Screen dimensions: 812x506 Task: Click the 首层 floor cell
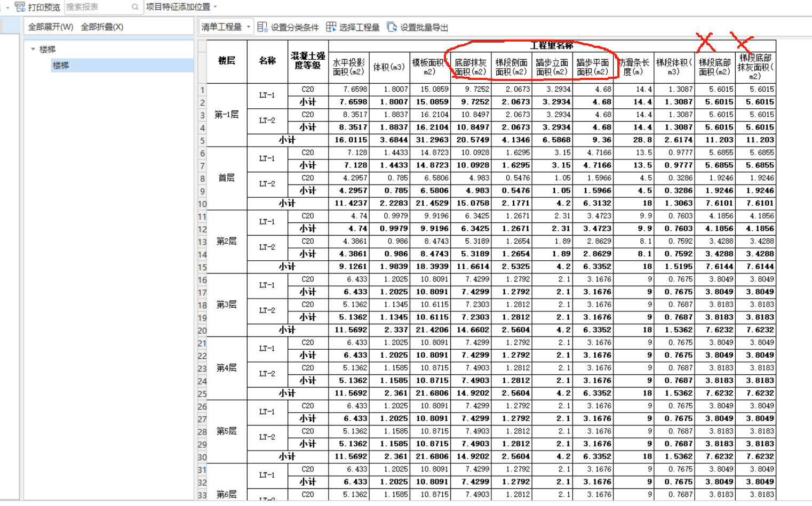[227, 178]
